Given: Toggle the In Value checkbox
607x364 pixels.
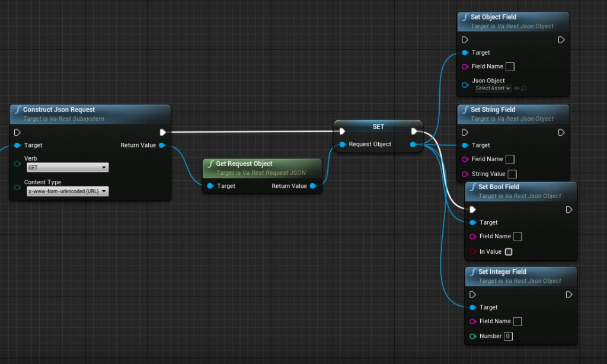Looking at the screenshot, I should pos(509,252).
